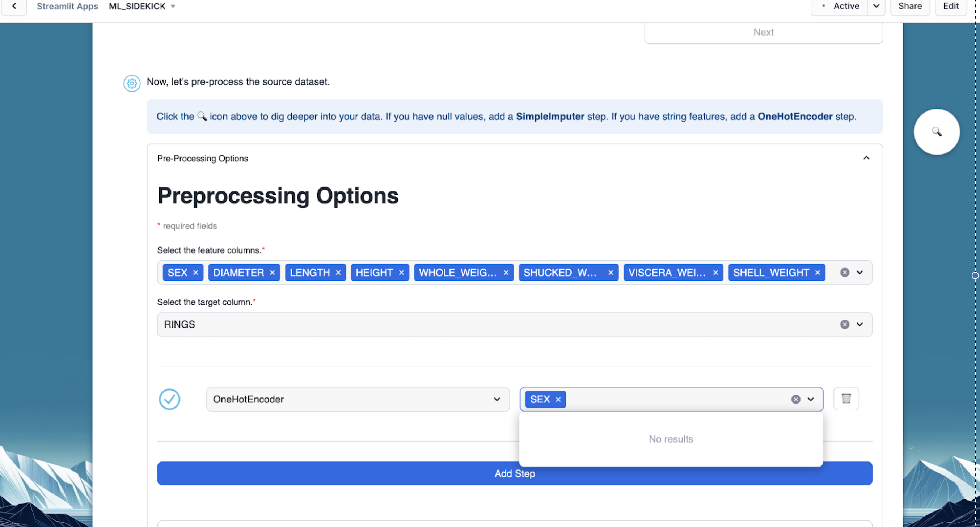Clear the RINGS target column selection

click(x=845, y=324)
